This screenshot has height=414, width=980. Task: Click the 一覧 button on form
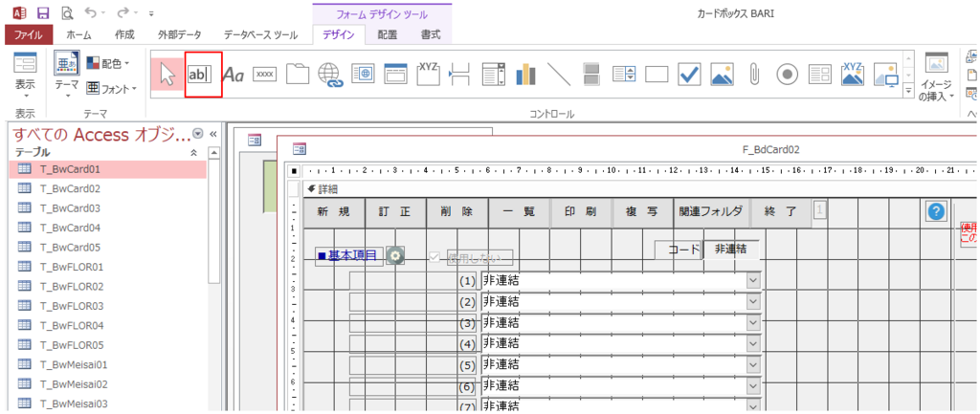click(519, 212)
